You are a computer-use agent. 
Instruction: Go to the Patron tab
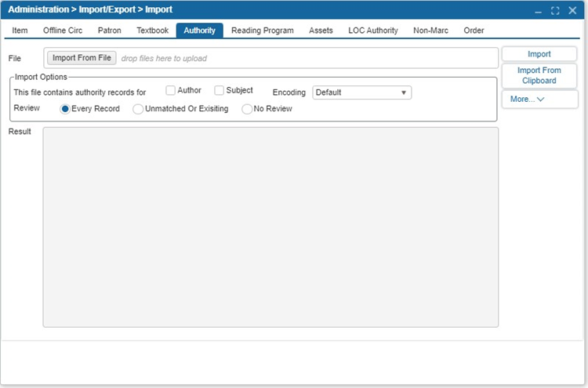[x=109, y=31]
